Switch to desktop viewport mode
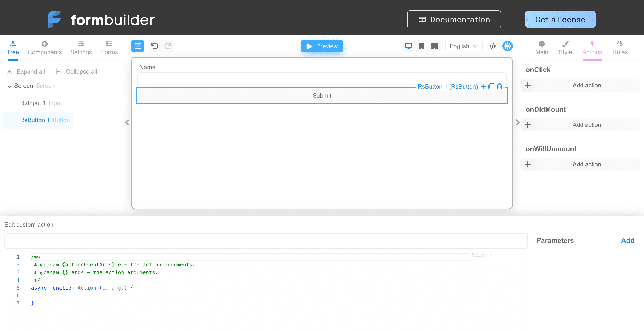The height and width of the screenshot is (332, 644). coord(408,46)
